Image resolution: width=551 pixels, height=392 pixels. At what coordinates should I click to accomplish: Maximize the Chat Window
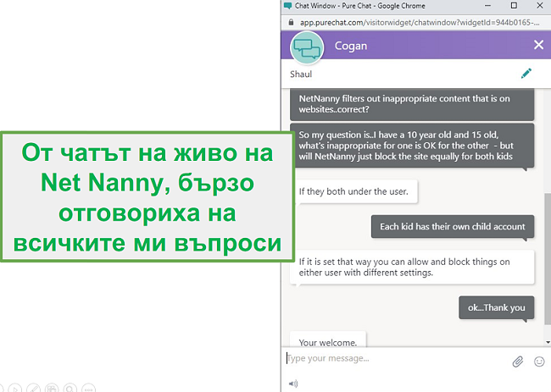pyautogui.click(x=514, y=6)
